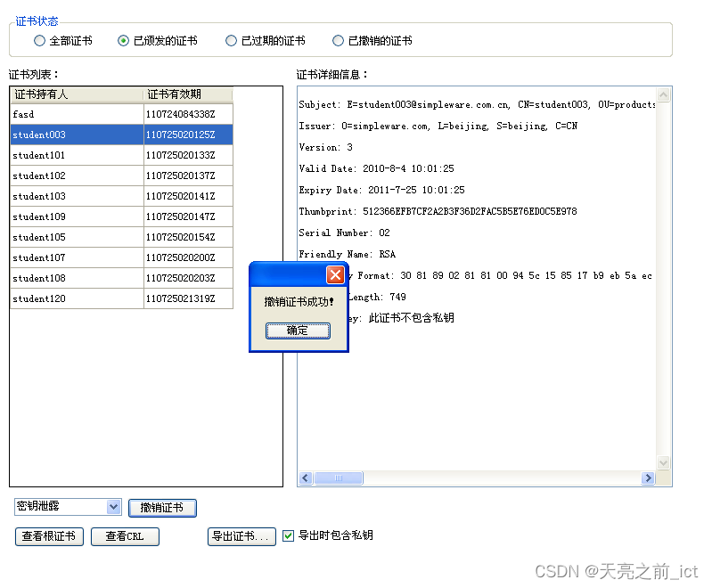712x588 pixels.
Task: Click the details scroll-left arrow
Action: coord(306,478)
